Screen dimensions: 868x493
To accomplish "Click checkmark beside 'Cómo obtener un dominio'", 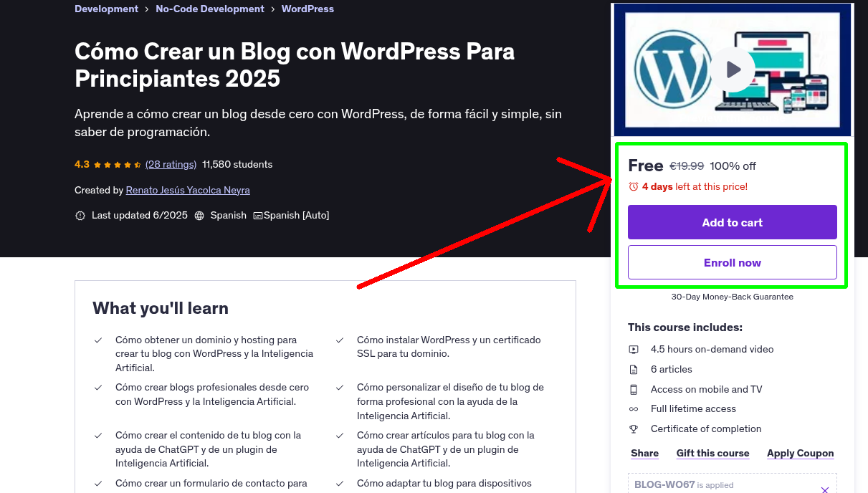I will pyautogui.click(x=98, y=340).
